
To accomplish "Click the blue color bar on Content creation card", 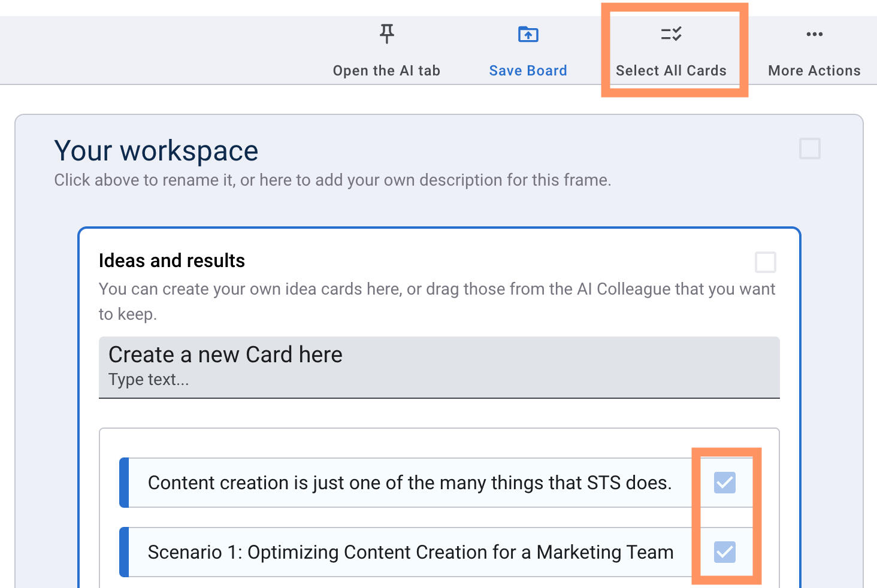I will (124, 483).
